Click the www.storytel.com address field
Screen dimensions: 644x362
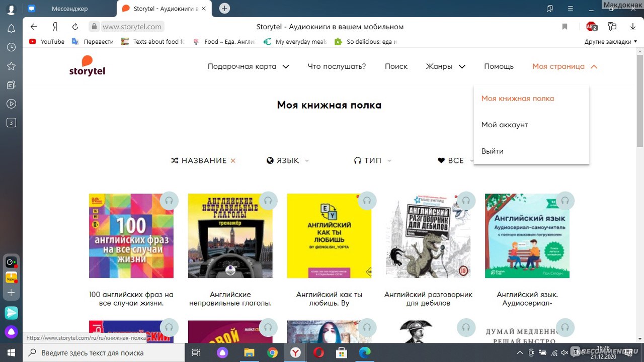(x=133, y=27)
